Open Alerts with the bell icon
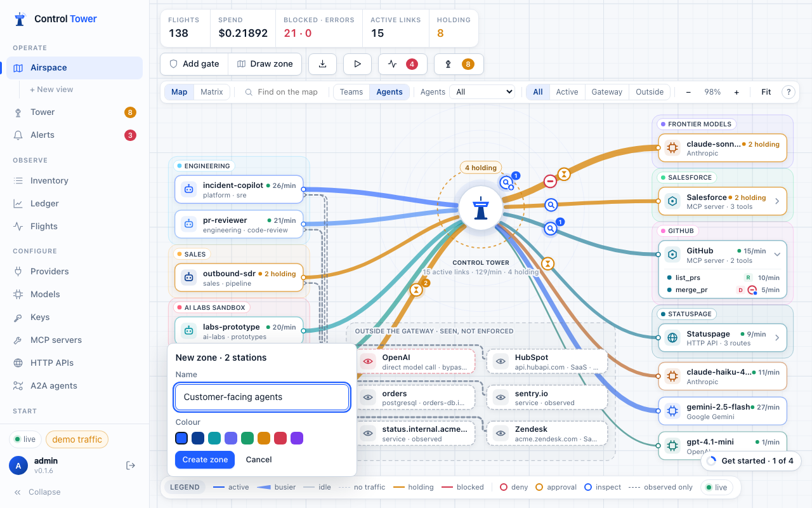 tap(74, 135)
